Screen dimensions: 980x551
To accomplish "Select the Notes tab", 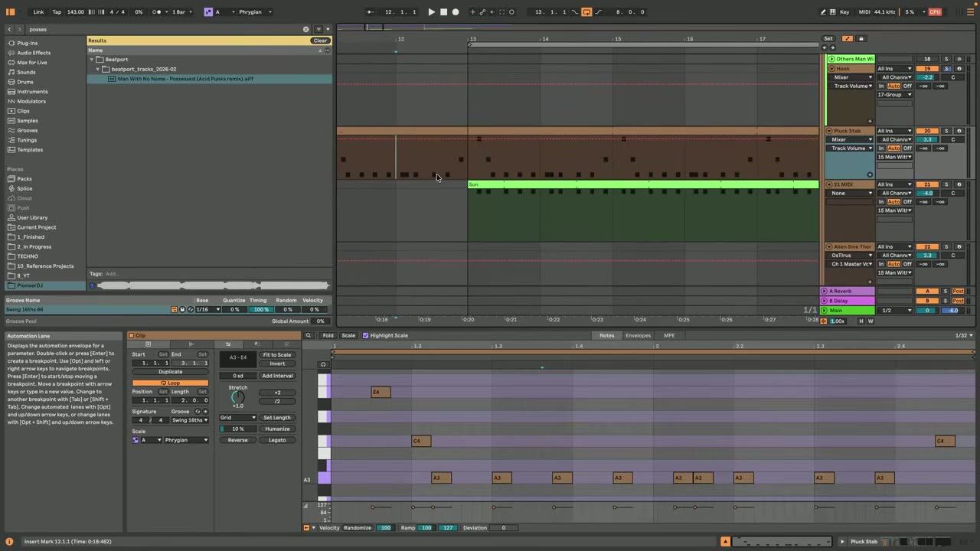I will click(x=606, y=335).
